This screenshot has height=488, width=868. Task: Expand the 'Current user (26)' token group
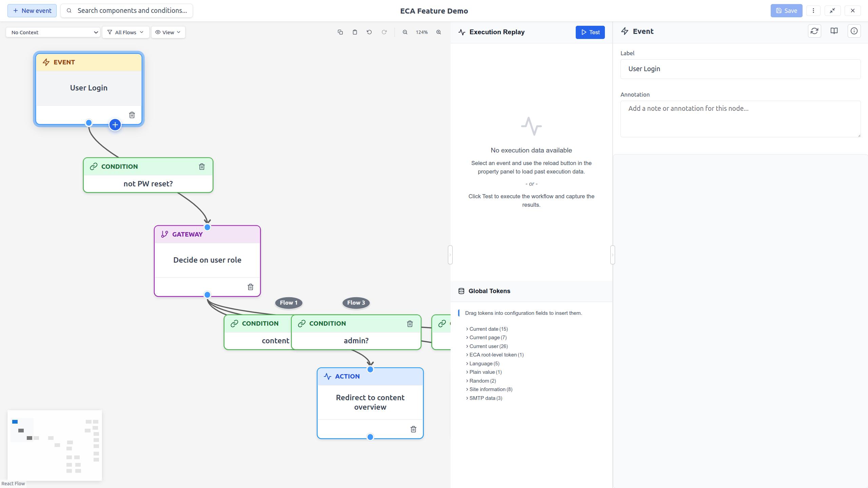[488, 346]
